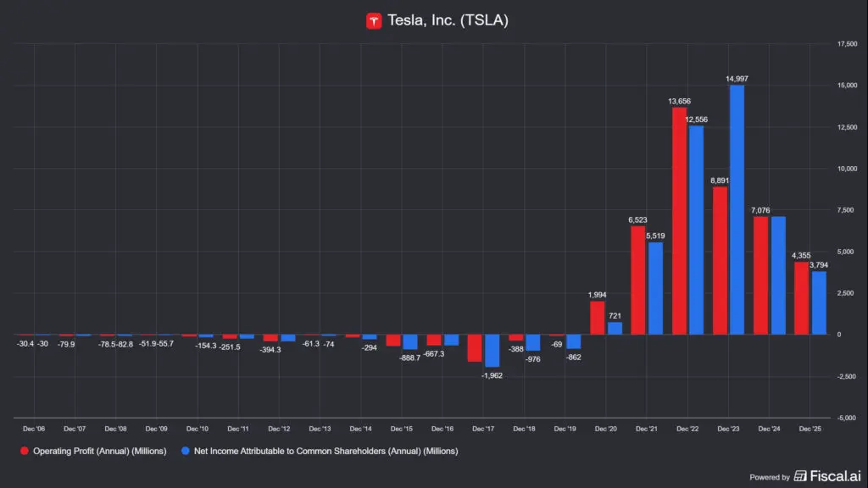Click the Dec '17 axis label
868x488 pixels.
(483, 429)
